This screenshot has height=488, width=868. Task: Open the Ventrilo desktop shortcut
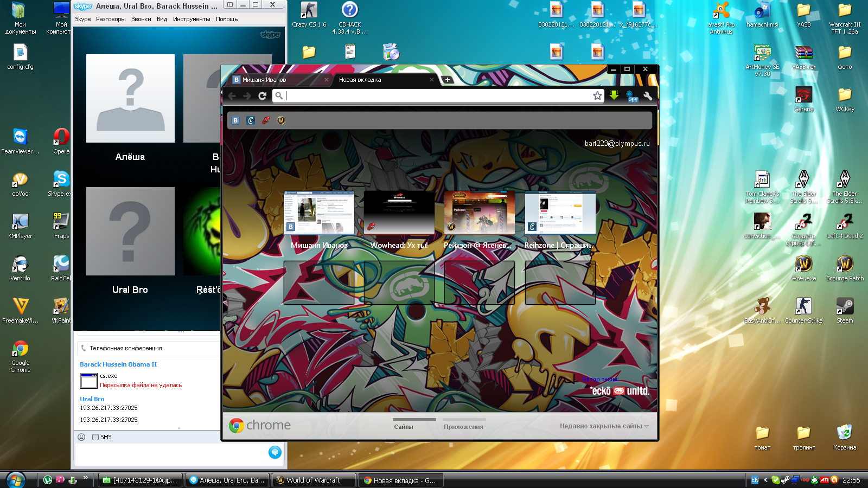(20, 268)
